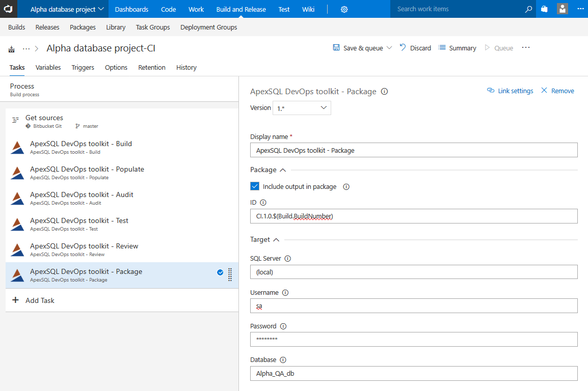This screenshot has height=391, width=588.
Task: Select the Process build process row
Action: [x=119, y=90]
